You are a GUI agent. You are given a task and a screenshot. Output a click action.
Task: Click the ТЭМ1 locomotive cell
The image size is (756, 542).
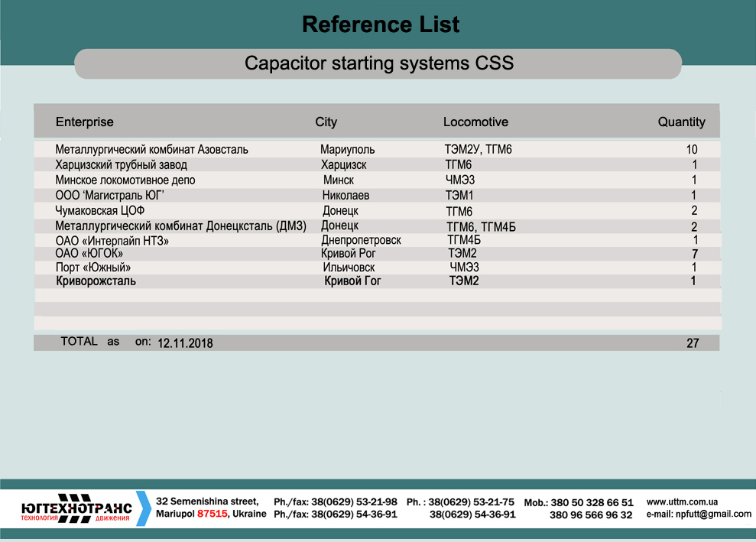[x=459, y=195]
